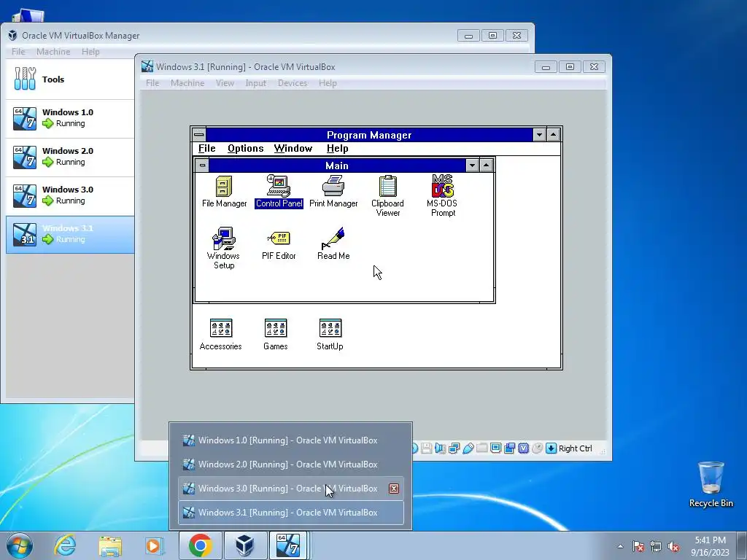
Task: Maximize Program Manager with up arrow
Action: coord(553,135)
